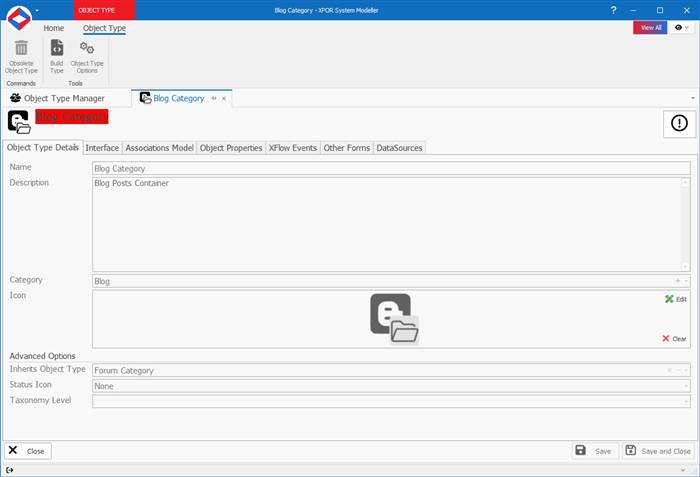This screenshot has width=700, height=477.
Task: Expand the document tab list arrow
Action: (x=693, y=98)
